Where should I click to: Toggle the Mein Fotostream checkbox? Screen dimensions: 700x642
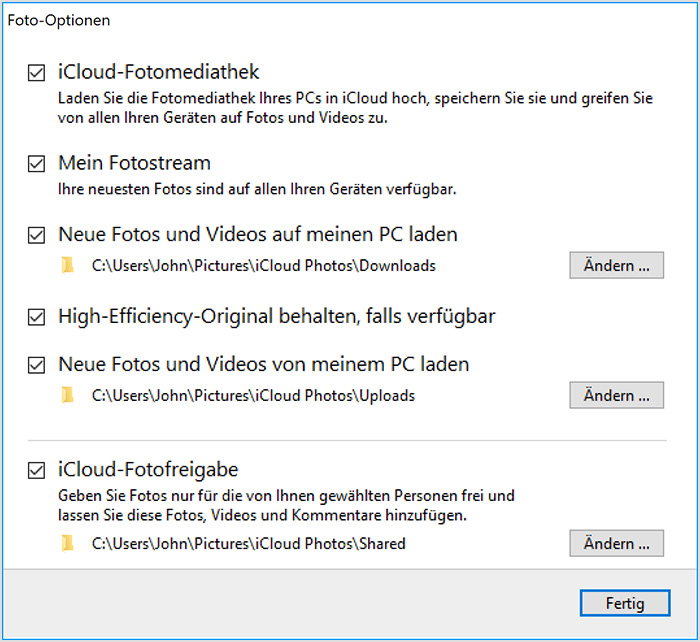(37, 163)
